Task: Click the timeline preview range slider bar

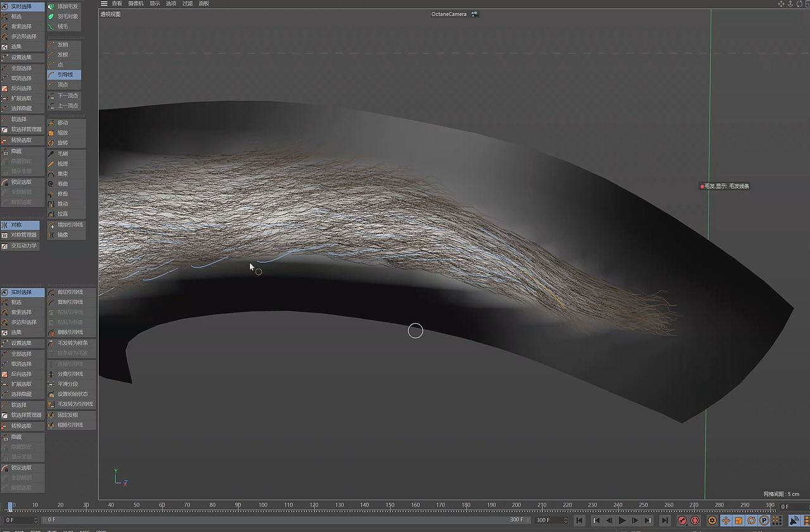Action: [285, 520]
